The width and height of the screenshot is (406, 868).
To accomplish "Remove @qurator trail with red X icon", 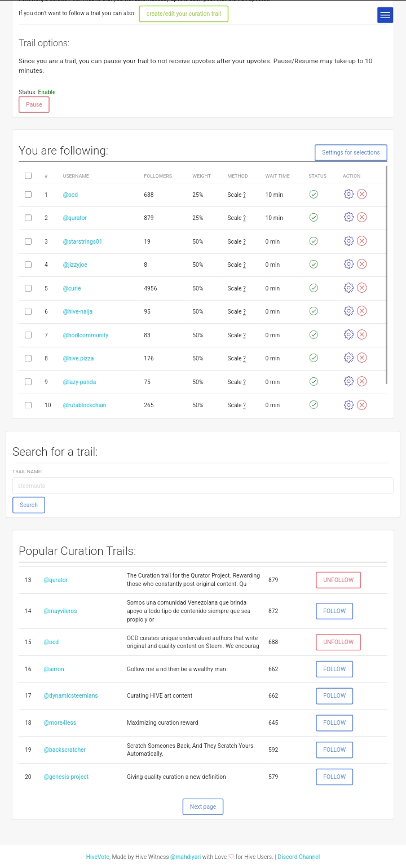I will [x=362, y=217].
